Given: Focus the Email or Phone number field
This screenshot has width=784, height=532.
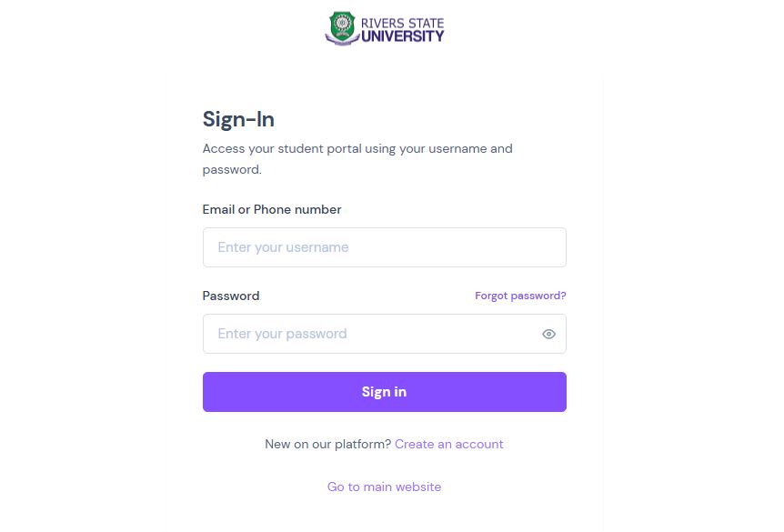Looking at the screenshot, I should click(x=384, y=247).
